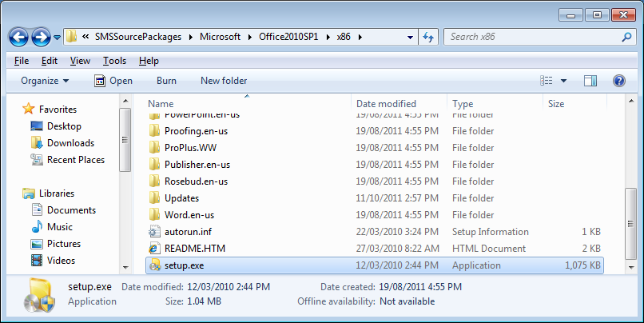The image size is (644, 323).
Task: Click the Proofing.en-us folder name
Action: tap(196, 131)
